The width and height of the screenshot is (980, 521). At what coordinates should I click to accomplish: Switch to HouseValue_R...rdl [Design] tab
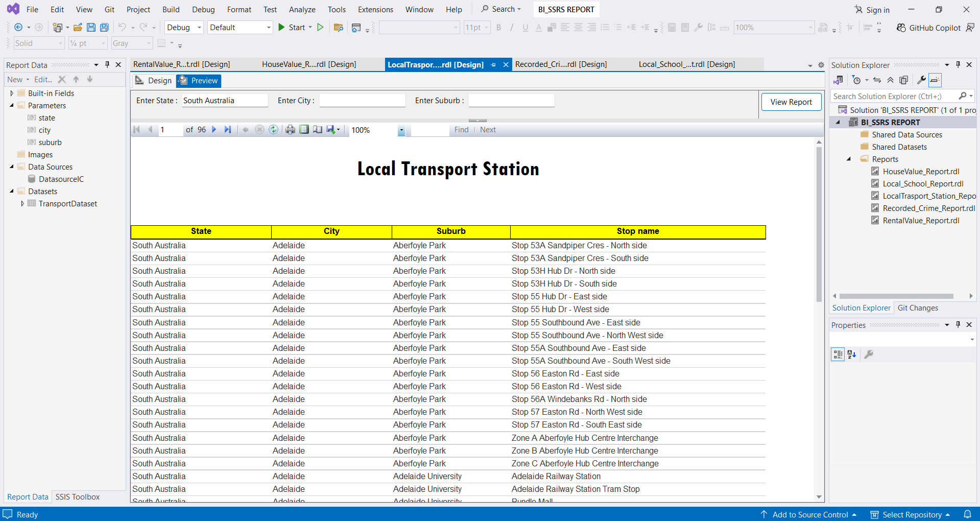tap(309, 64)
